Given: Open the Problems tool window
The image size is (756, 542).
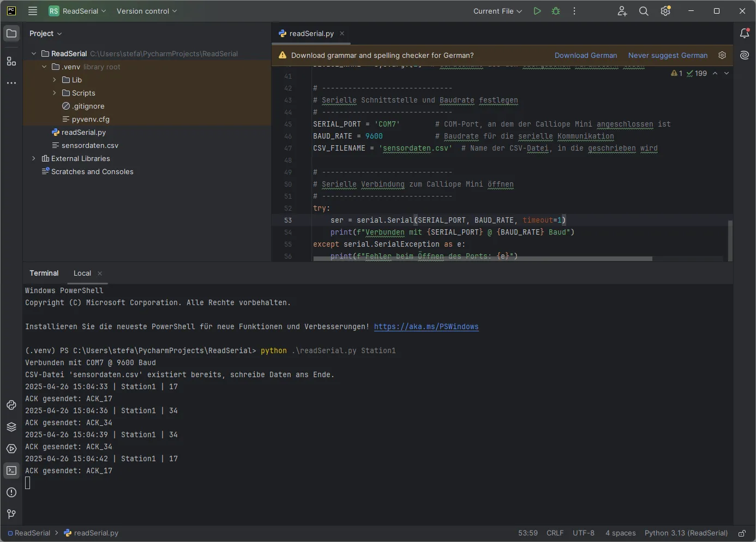Looking at the screenshot, I should 11,492.
